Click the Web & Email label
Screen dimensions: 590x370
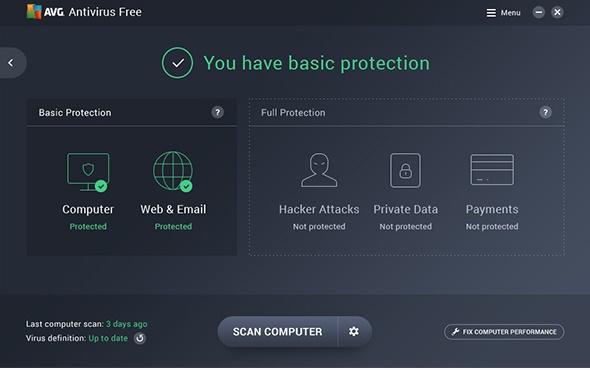click(173, 209)
